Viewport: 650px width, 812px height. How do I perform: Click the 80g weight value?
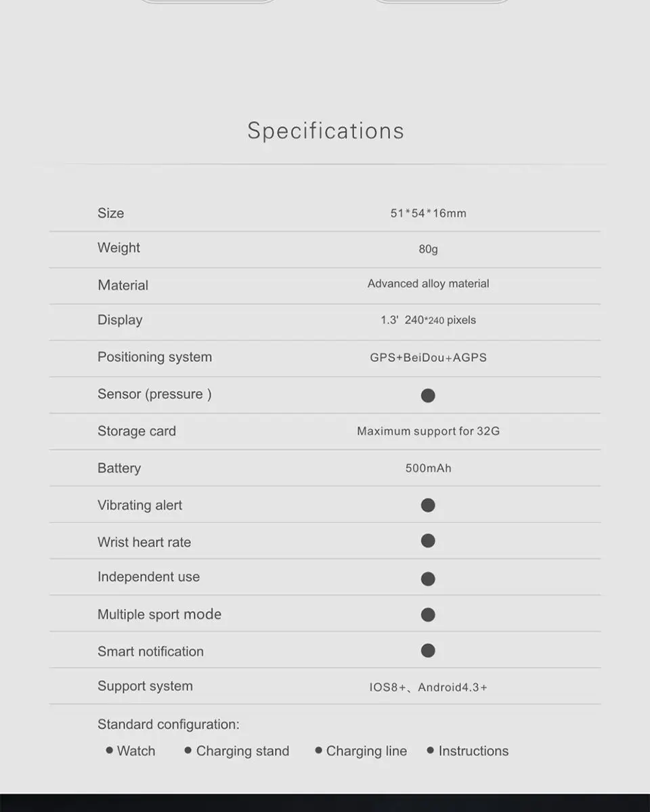click(x=429, y=249)
